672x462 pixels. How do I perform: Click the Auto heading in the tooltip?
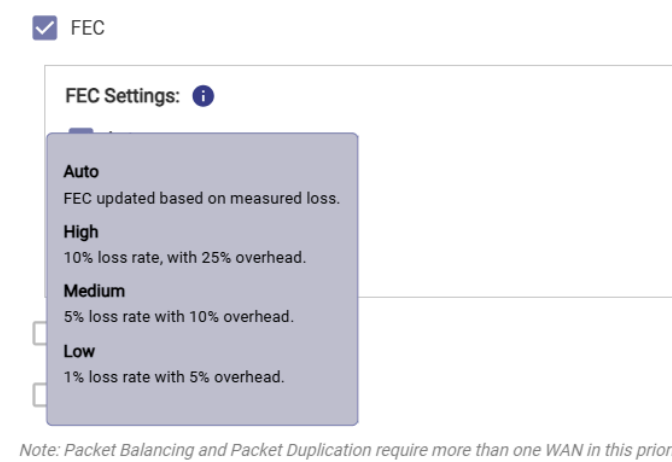pos(81,171)
